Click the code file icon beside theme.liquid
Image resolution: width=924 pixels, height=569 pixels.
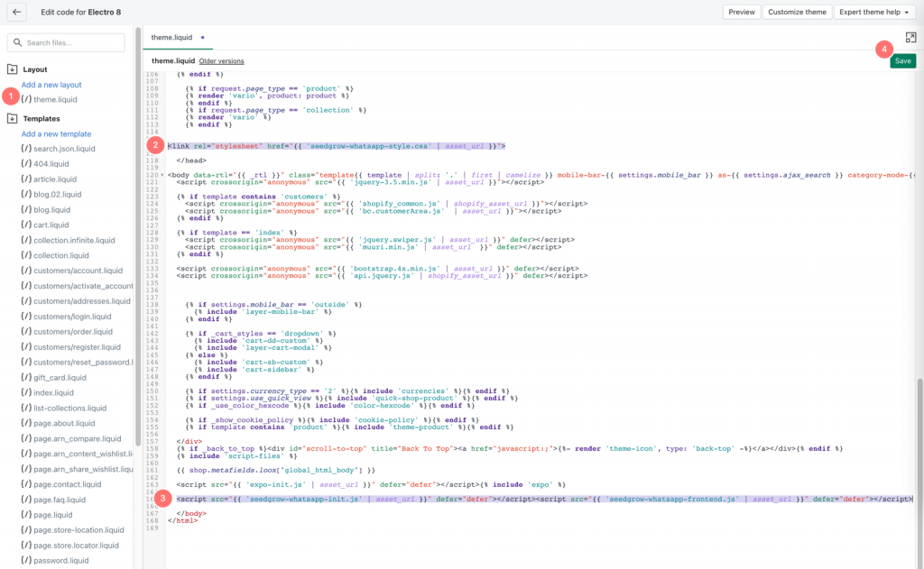tap(24, 98)
